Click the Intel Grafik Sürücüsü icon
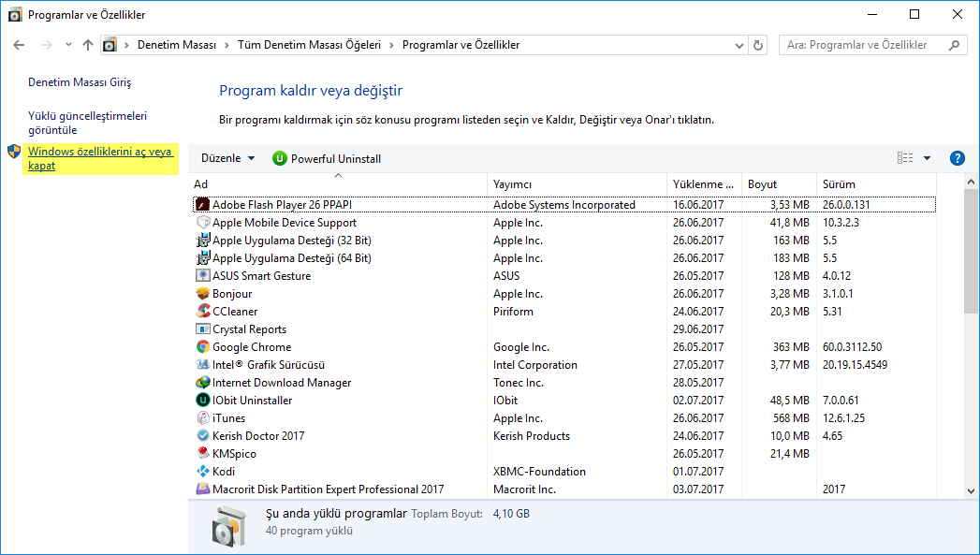The width and height of the screenshot is (980, 555). (x=202, y=365)
